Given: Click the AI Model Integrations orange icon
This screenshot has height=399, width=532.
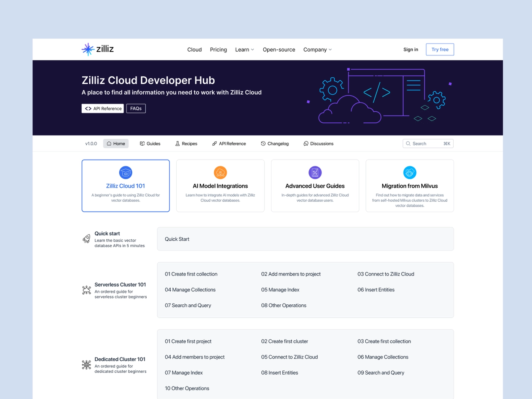Looking at the screenshot, I should 220,173.
